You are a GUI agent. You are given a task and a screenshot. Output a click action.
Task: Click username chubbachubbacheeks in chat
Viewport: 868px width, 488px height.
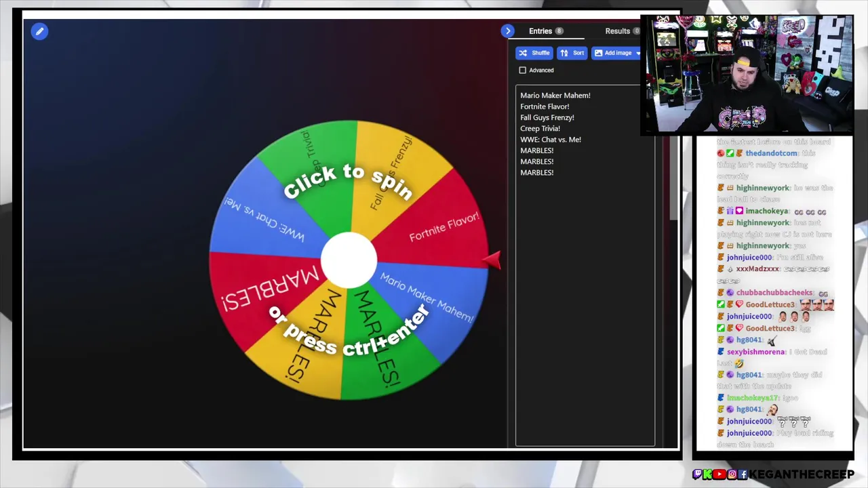pyautogui.click(x=774, y=293)
